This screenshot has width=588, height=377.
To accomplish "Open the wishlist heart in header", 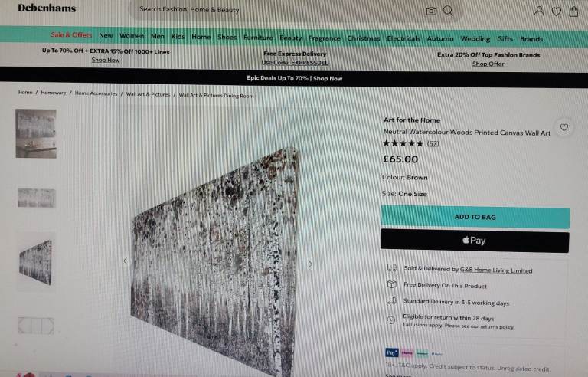I will [x=557, y=11].
